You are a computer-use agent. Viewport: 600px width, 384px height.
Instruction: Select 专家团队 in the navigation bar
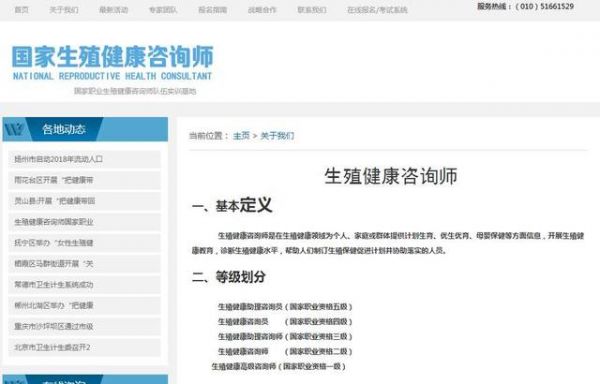[x=163, y=10]
